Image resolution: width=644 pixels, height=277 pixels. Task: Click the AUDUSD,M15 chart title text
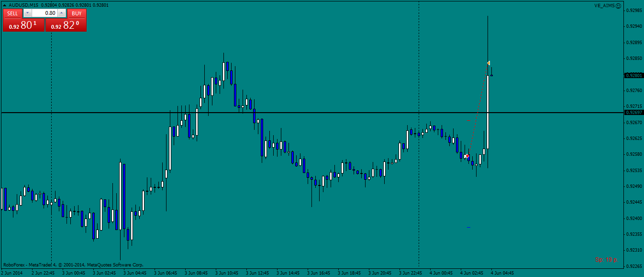23,5
